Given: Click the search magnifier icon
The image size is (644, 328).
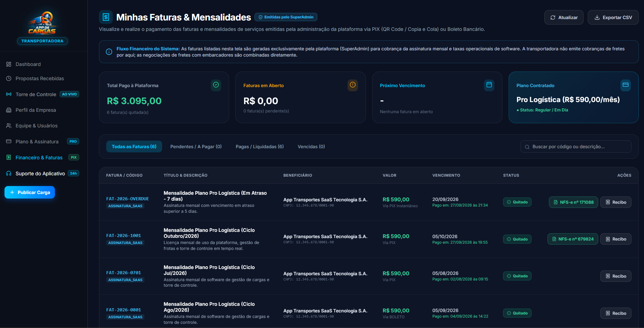Looking at the screenshot, I should click(527, 147).
